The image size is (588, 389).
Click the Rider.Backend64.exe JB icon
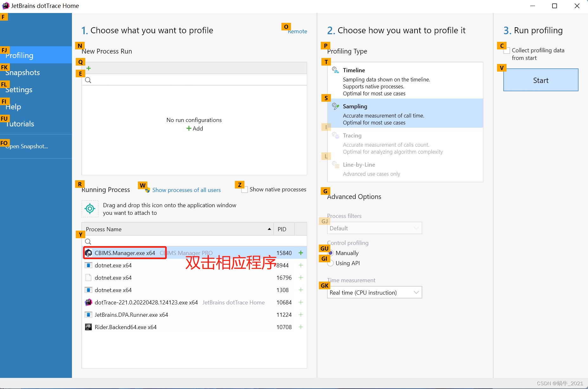pos(88,327)
